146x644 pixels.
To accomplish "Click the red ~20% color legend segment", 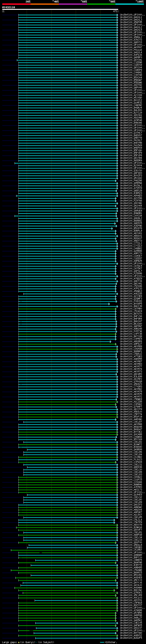I will [16, 4].
